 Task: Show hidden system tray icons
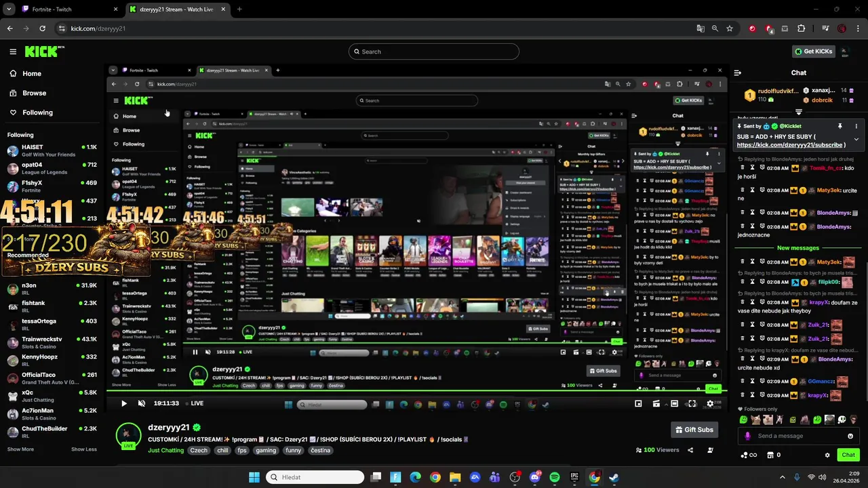coord(782,477)
